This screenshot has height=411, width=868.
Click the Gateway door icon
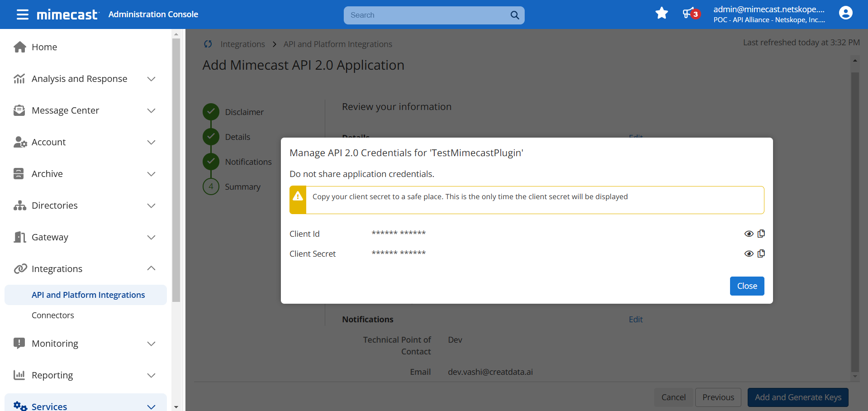click(x=19, y=237)
